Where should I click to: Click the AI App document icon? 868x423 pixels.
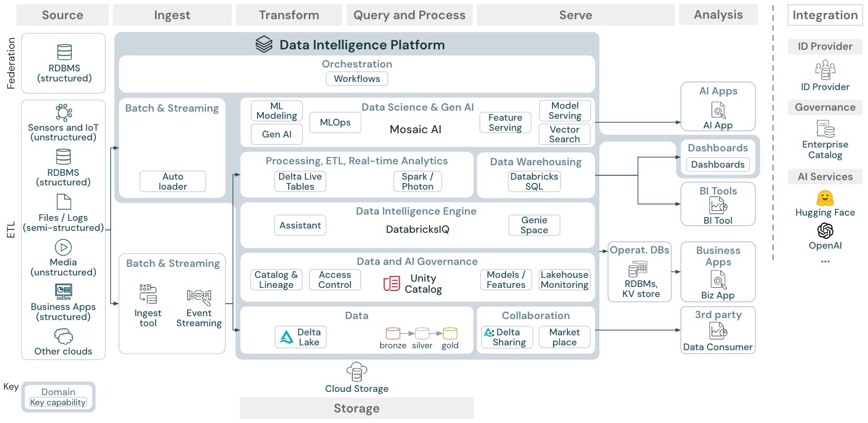tap(718, 111)
